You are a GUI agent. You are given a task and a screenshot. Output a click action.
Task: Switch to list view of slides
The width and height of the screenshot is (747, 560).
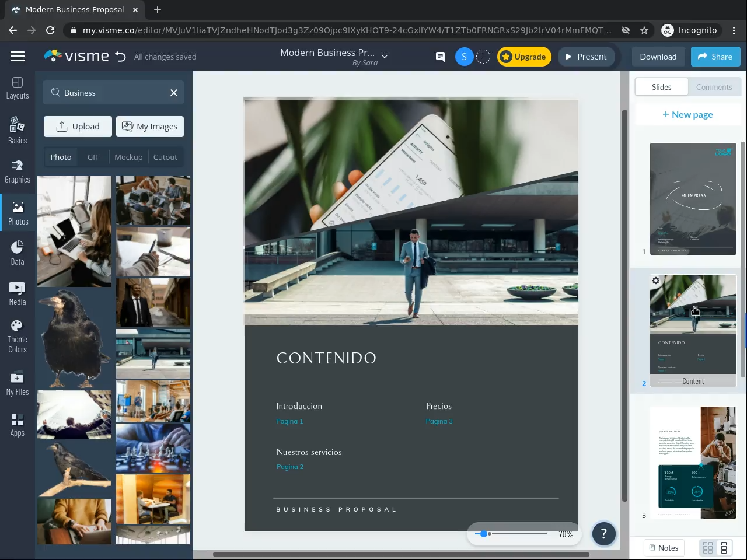(x=724, y=548)
